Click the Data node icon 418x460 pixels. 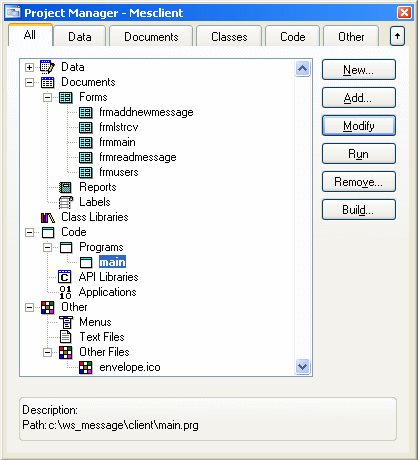pos(47,67)
